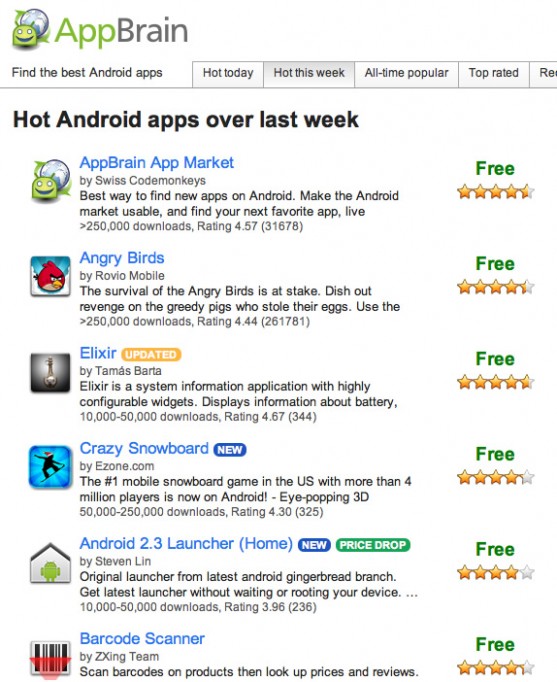Click the Angry Birds red bird icon
The height and width of the screenshot is (682, 557).
click(x=50, y=276)
